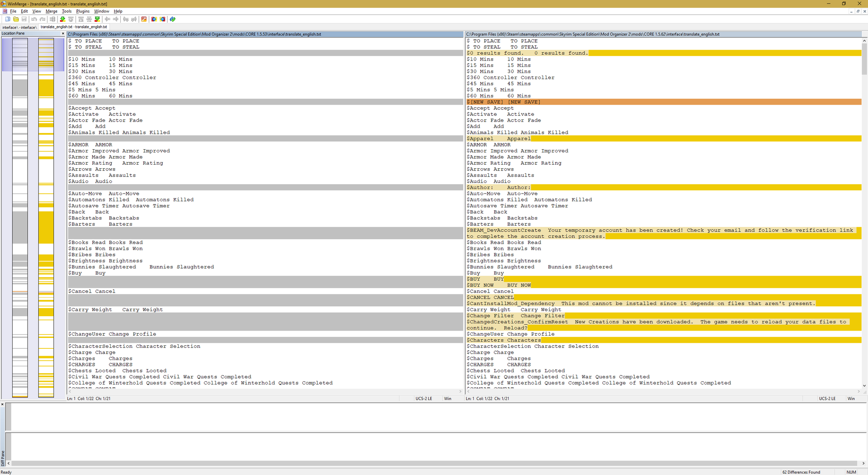Jump to Last Difference icon

(x=97, y=19)
